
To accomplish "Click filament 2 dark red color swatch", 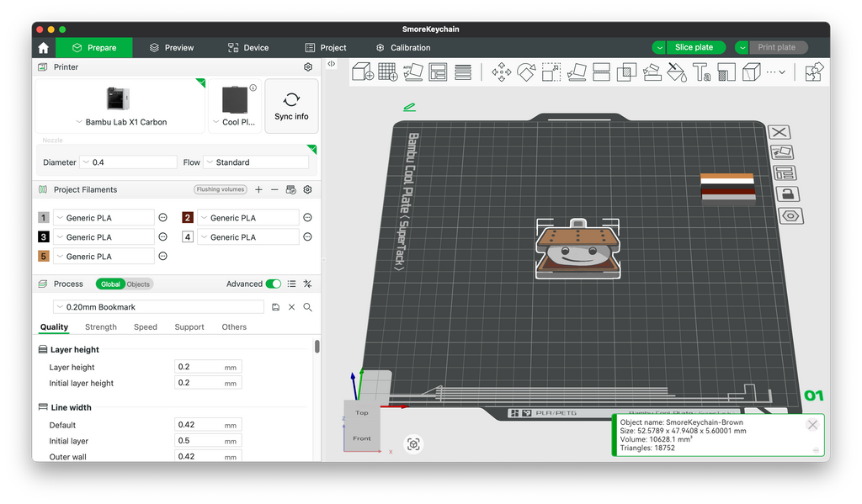I will (x=188, y=218).
